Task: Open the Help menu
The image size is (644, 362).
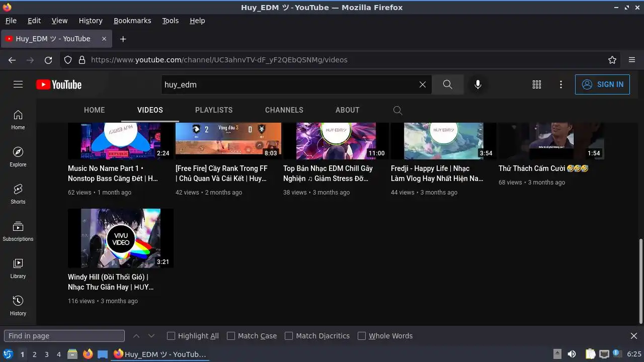Action: 197,21
